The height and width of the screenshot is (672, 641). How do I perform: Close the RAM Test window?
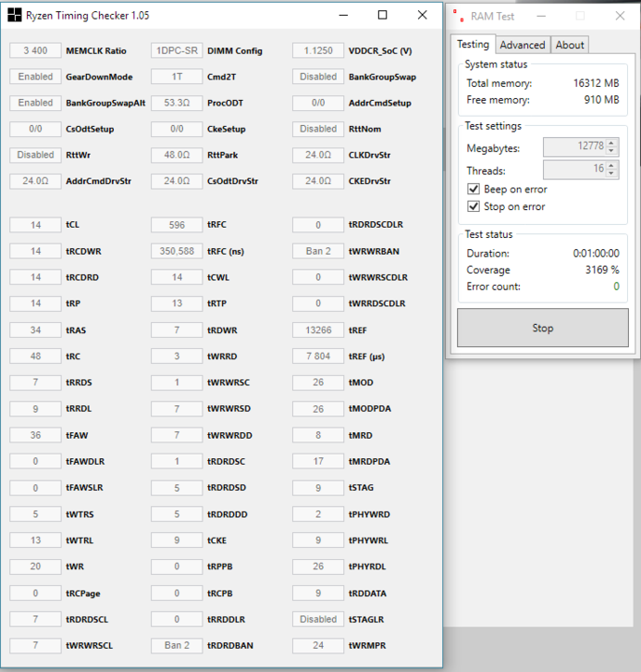pyautogui.click(x=620, y=16)
